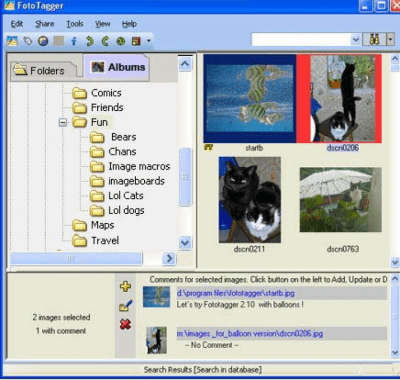Select the dscn0763 umbrella thumbnail

[x=341, y=200]
